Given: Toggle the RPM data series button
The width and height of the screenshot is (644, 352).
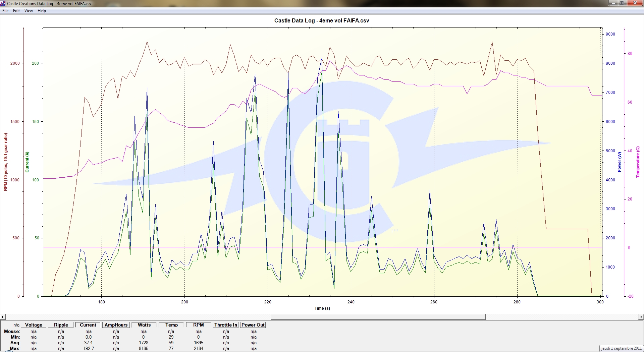Looking at the screenshot, I should tap(199, 325).
